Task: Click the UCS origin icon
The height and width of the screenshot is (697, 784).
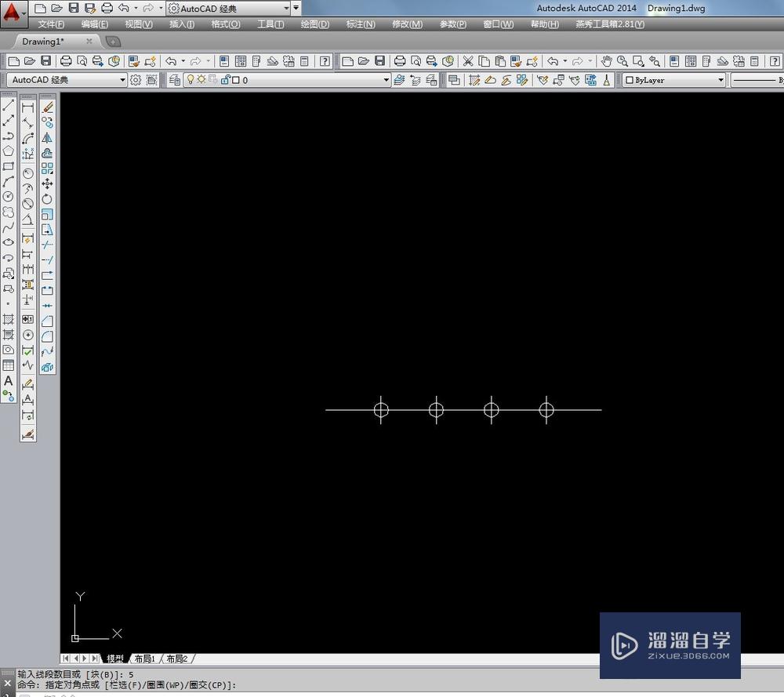Action: click(x=75, y=638)
